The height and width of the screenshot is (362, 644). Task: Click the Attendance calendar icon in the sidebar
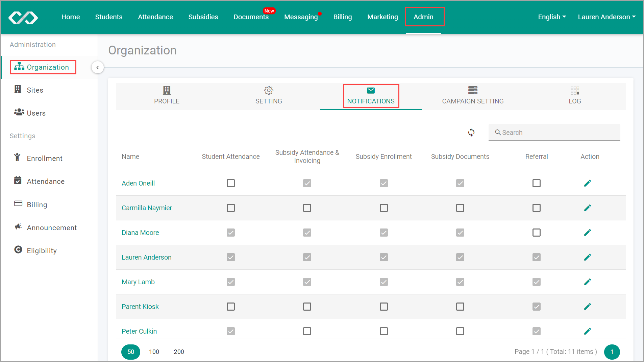click(x=18, y=180)
